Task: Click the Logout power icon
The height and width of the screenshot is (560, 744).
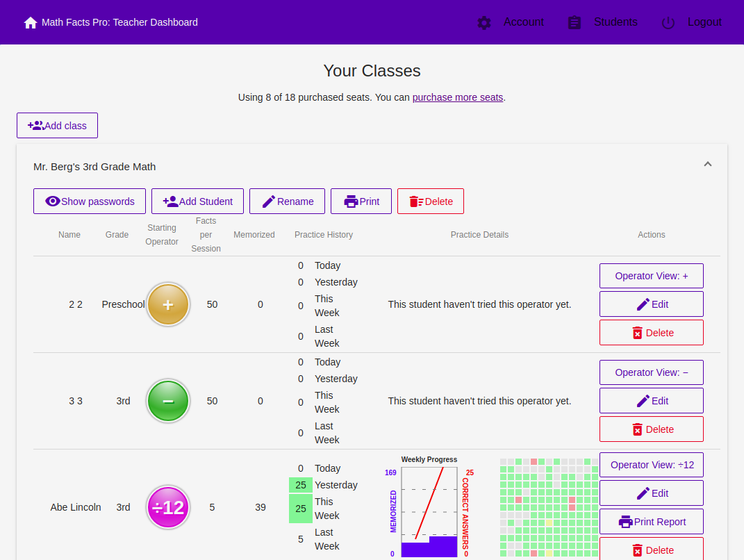Action: [668, 23]
